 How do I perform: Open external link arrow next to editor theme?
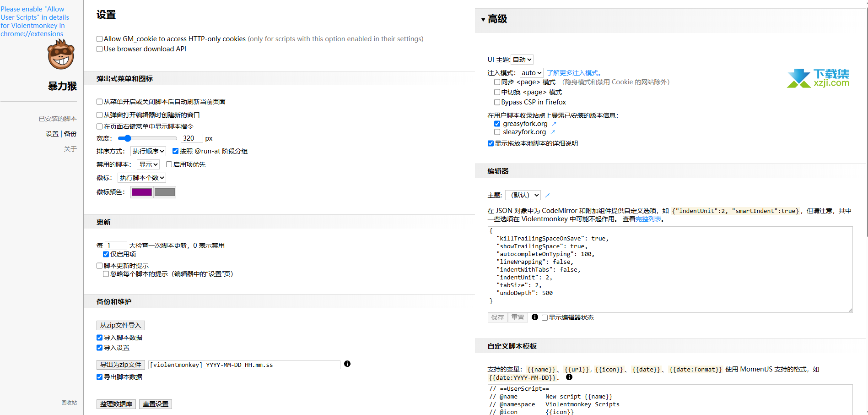pos(547,195)
